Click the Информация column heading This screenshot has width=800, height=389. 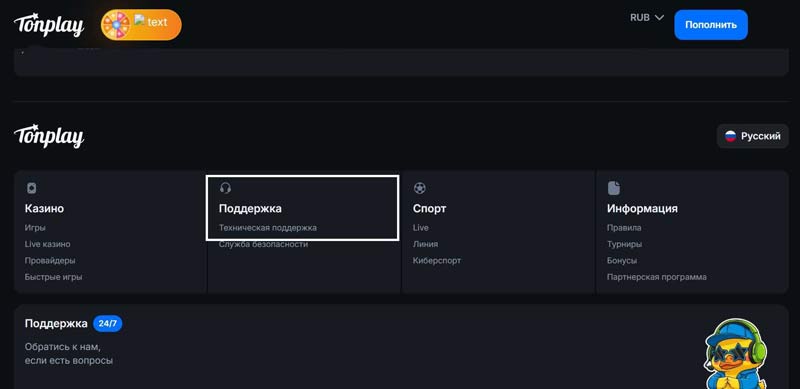[642, 208]
